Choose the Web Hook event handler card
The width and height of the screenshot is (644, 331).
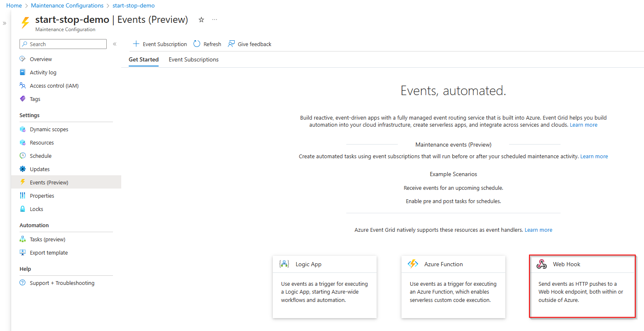[582, 287]
